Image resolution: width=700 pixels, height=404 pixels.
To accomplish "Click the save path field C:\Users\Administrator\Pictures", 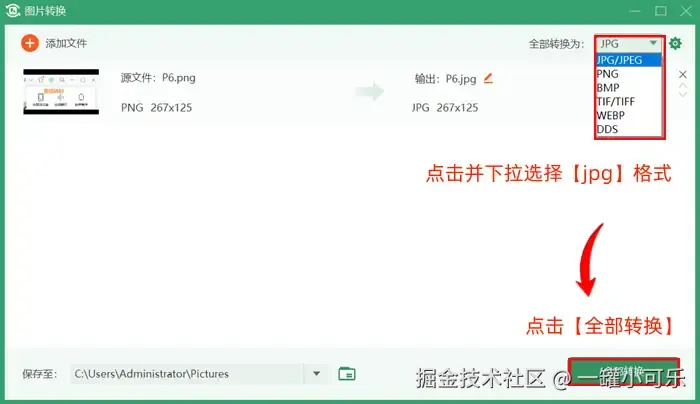I will (187, 374).
